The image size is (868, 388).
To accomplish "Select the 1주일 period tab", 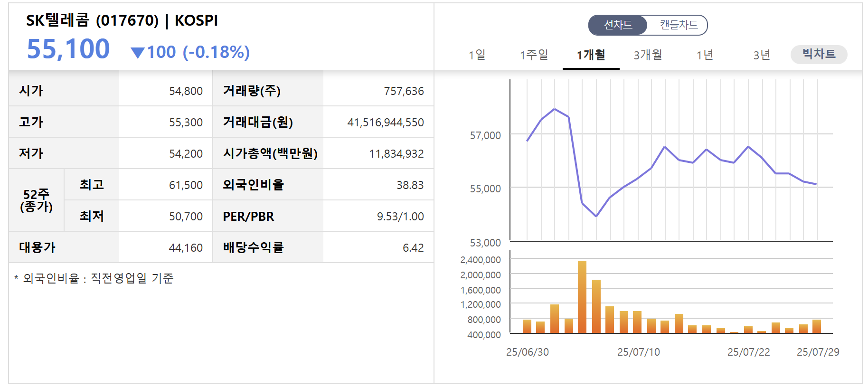I will click(534, 55).
